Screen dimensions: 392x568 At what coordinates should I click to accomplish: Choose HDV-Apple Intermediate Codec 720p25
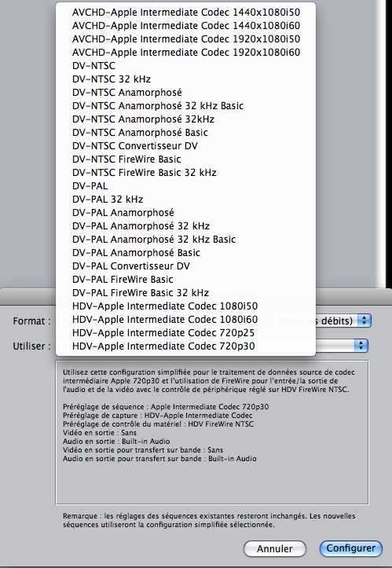point(186,332)
